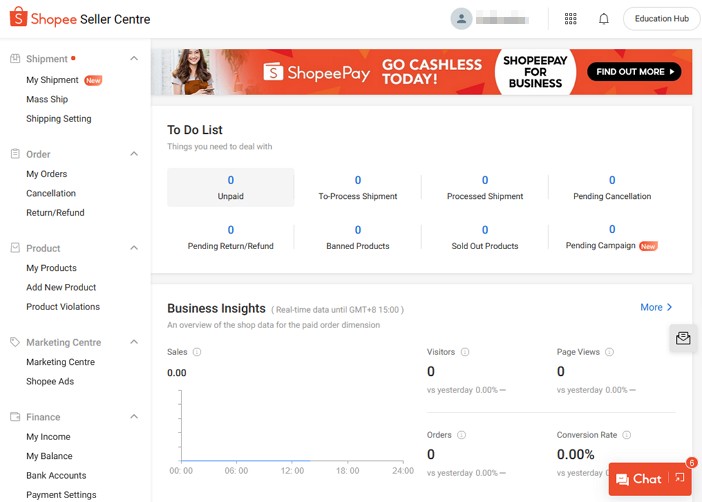Open My Products
This screenshot has width=702, height=502.
click(51, 268)
